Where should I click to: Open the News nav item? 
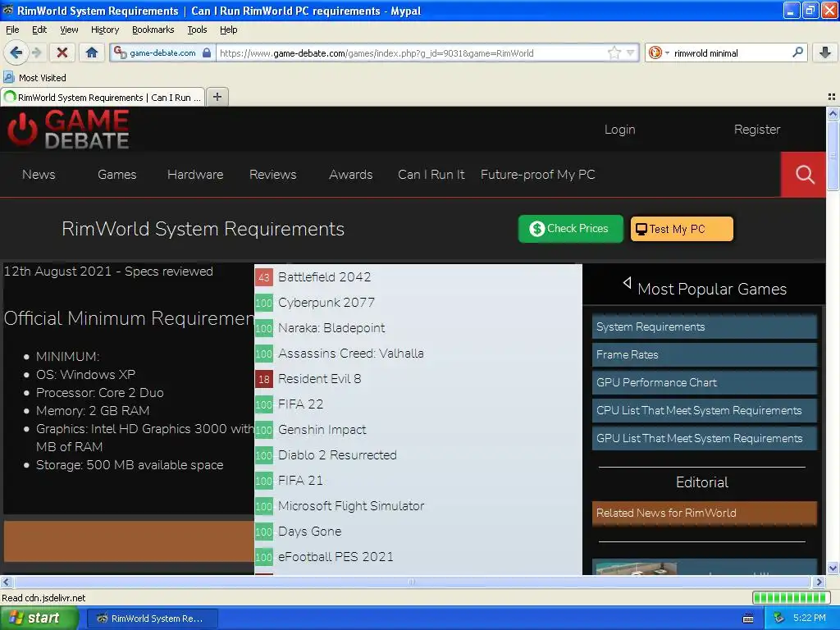pyautogui.click(x=39, y=175)
